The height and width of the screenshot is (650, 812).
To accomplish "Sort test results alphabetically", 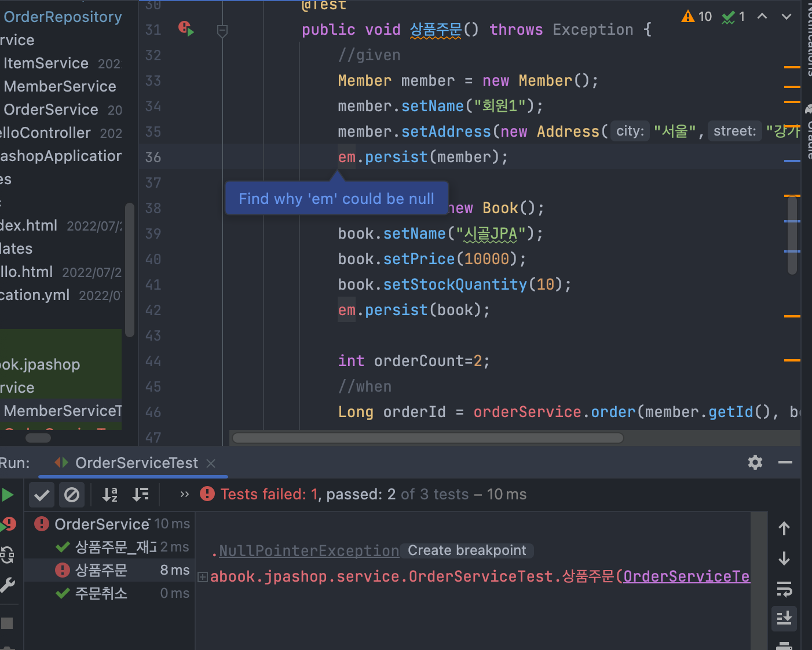I will 109,495.
